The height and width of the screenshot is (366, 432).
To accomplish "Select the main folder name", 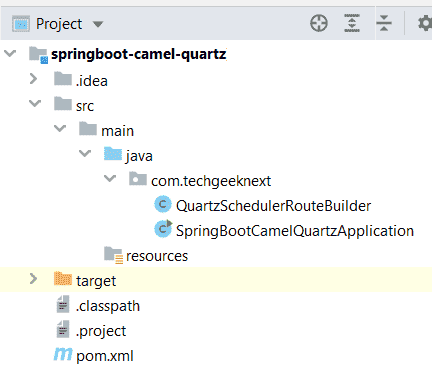I will 117,131.
